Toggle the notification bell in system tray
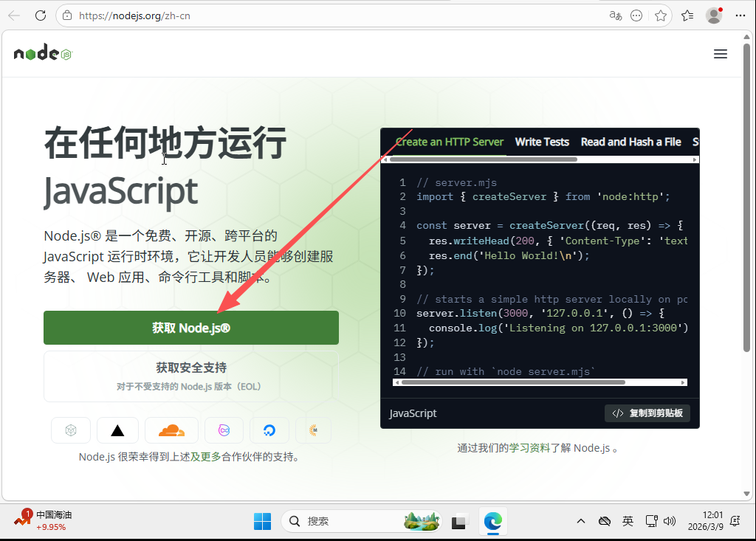The width and height of the screenshot is (756, 541). 735,521
